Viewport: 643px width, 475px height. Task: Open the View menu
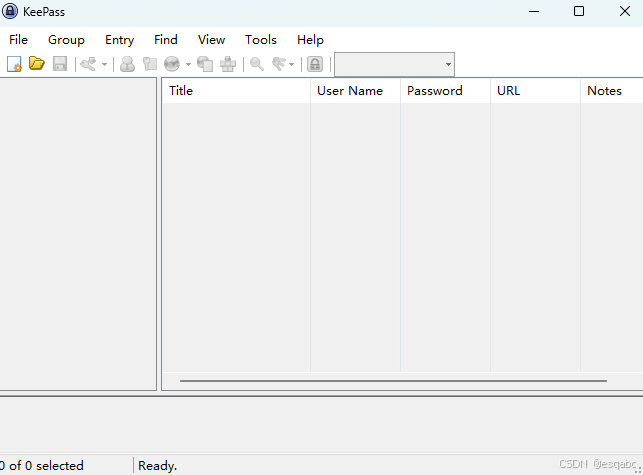click(x=212, y=40)
